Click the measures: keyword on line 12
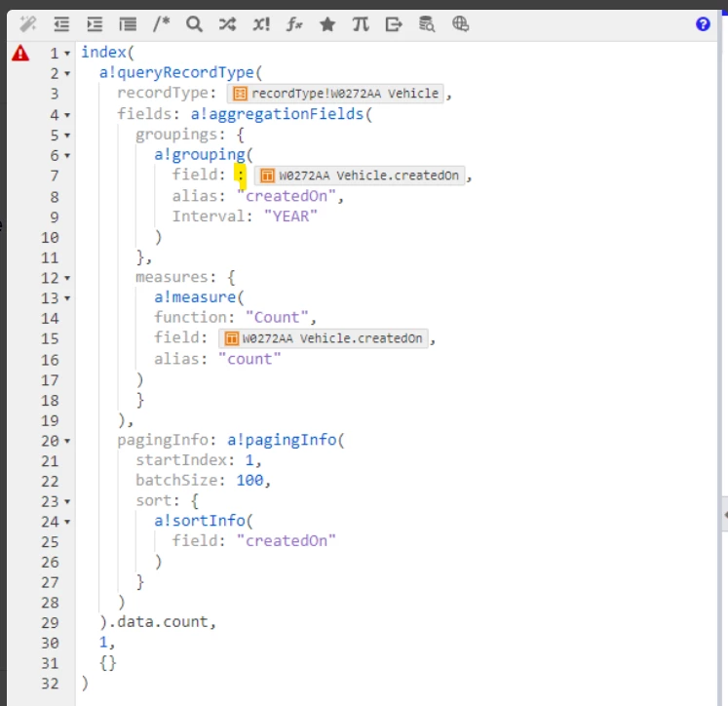Viewport: 728px width, 706px height. tap(176, 277)
